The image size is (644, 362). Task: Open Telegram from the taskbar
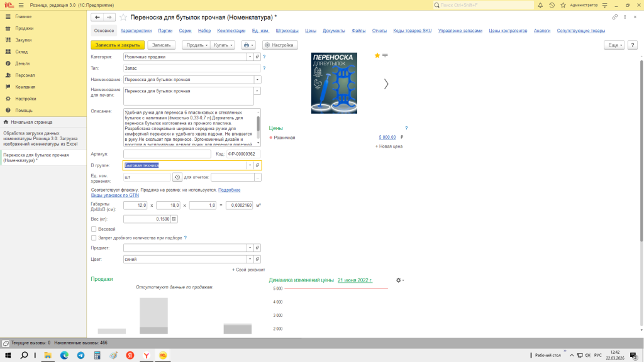(x=81, y=356)
